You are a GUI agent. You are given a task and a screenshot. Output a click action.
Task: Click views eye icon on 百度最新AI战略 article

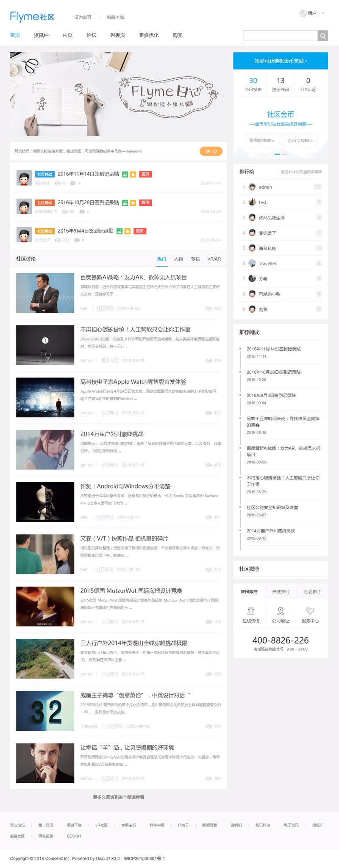pyautogui.click(x=208, y=308)
